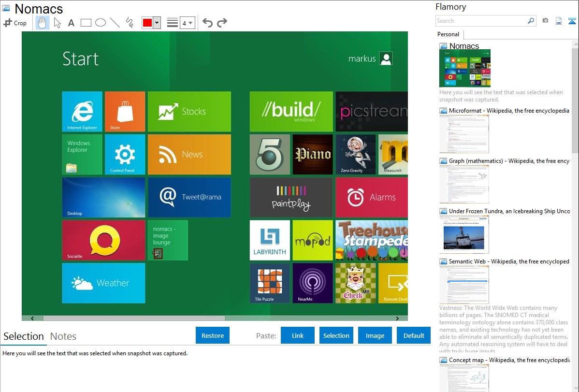579x392 pixels.
Task: Pick the ellipse drawing tool
Action: coord(100,23)
